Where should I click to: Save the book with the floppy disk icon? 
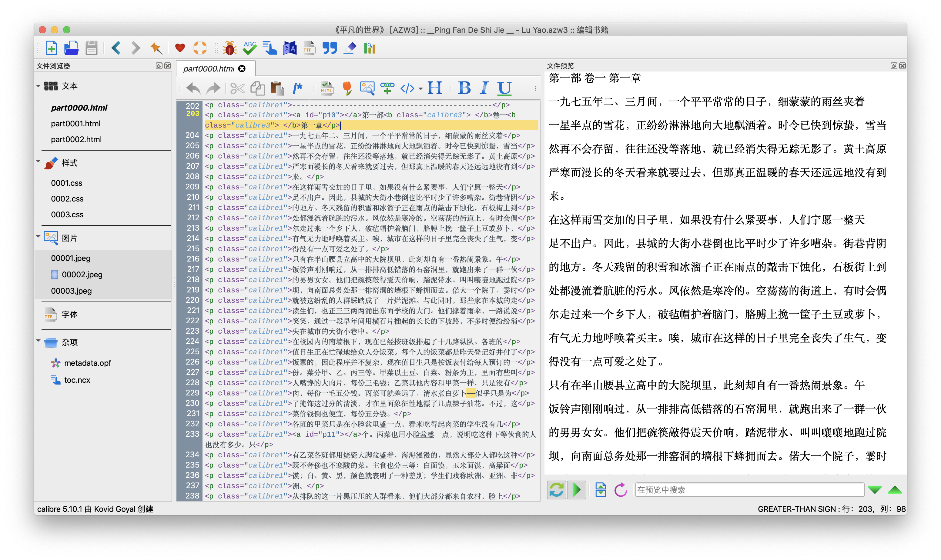tap(91, 48)
